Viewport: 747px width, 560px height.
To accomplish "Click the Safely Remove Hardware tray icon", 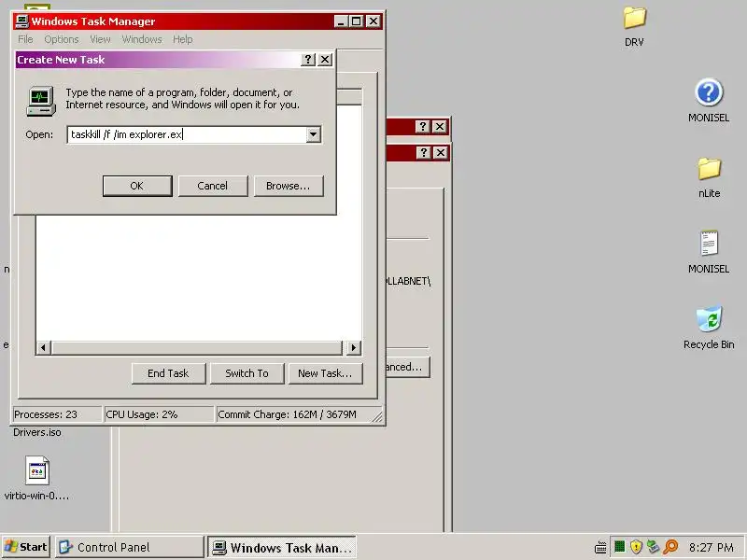I will tap(653, 547).
